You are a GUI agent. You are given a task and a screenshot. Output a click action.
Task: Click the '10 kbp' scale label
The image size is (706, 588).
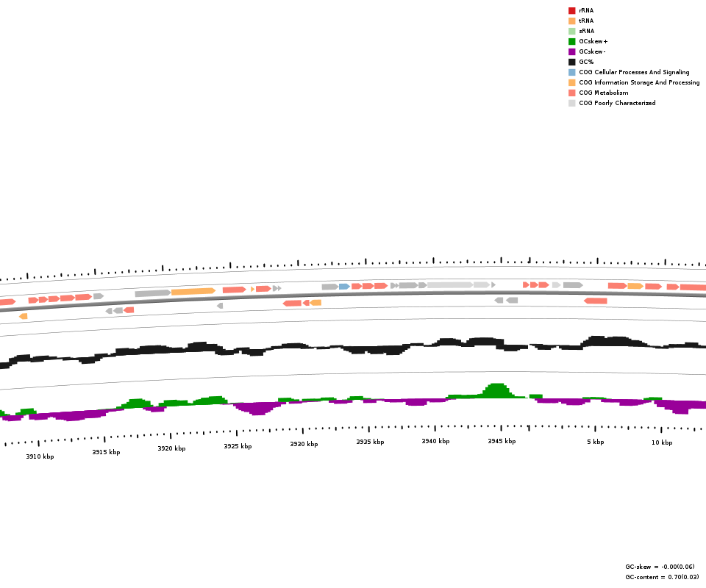tap(662, 442)
